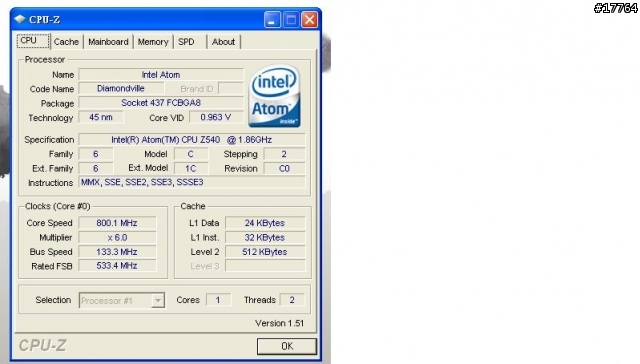Click the L1 Data value 24 KBytes

(x=265, y=223)
